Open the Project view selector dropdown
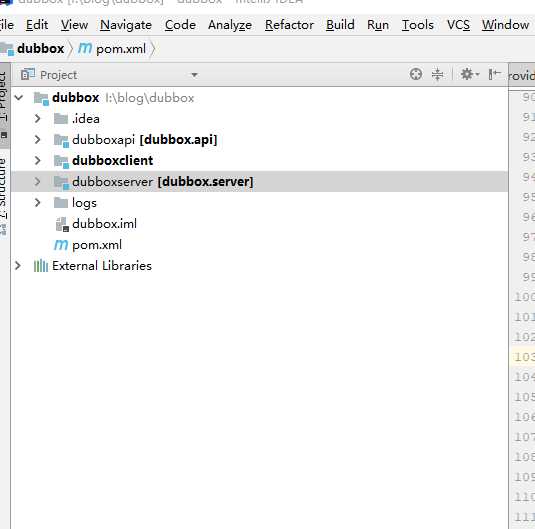This screenshot has width=535, height=529. [194, 75]
